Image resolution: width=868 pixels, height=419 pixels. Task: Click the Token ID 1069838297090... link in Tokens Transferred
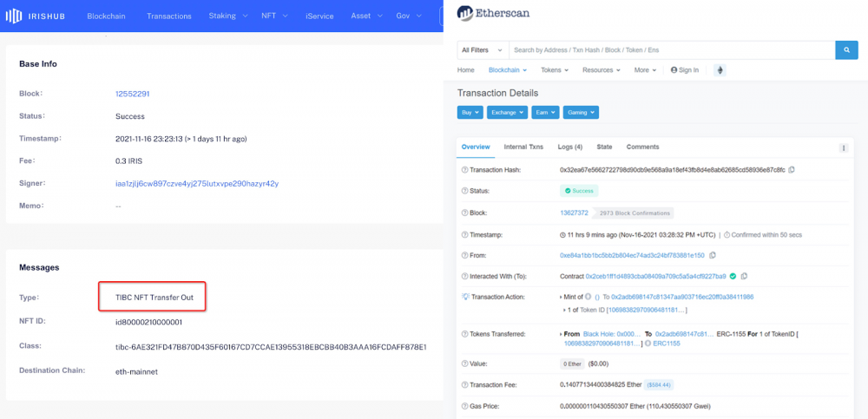602,344
